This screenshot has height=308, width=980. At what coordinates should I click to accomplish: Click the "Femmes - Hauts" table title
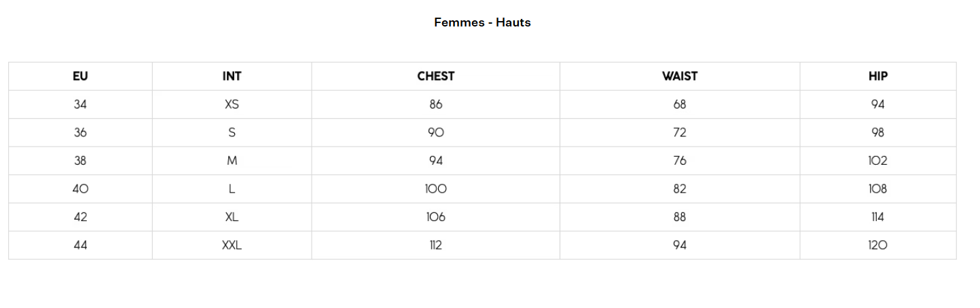[482, 22]
